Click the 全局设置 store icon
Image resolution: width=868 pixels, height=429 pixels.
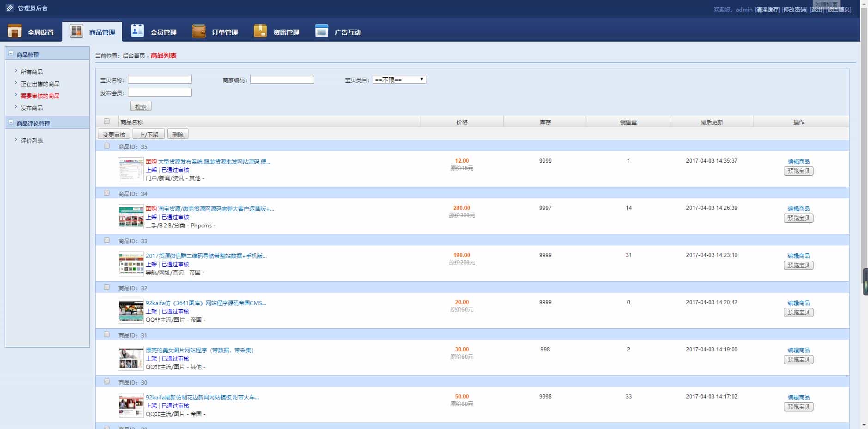15,31
